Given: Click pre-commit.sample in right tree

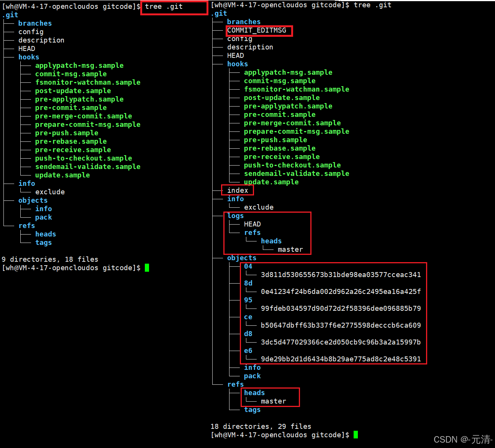Looking at the screenshot, I should (280, 115).
